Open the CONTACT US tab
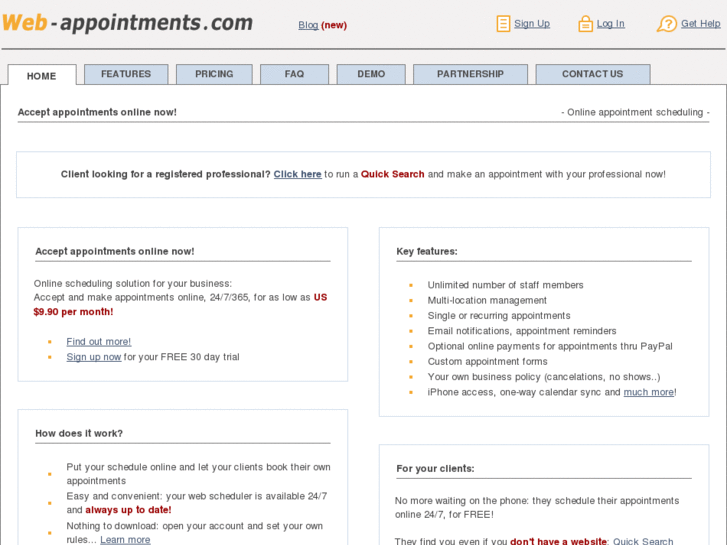This screenshot has width=727, height=545. click(593, 74)
